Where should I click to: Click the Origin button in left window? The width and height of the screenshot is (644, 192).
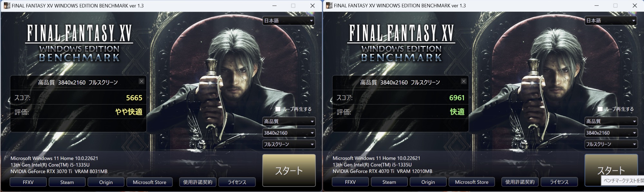pos(106,182)
